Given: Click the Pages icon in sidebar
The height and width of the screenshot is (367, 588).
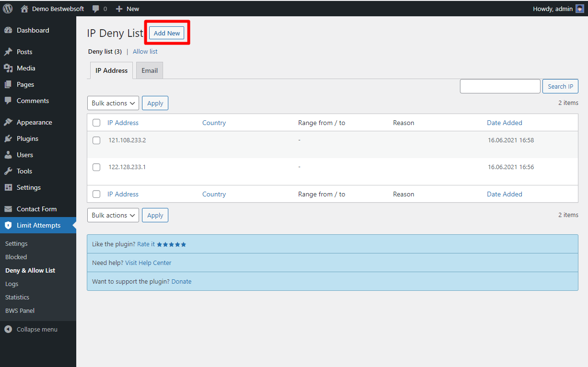Looking at the screenshot, I should (x=8, y=84).
